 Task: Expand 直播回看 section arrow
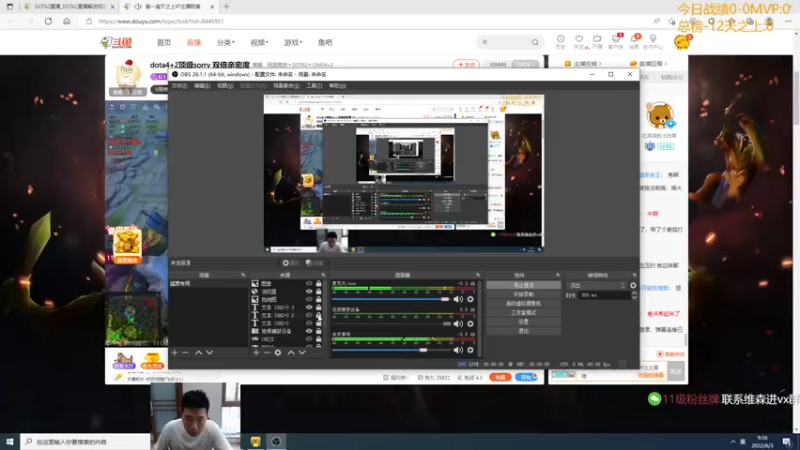coord(666,64)
